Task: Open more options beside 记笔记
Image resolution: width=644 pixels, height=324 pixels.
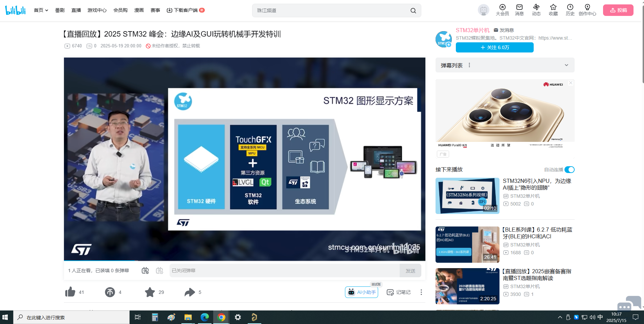Action: (x=421, y=292)
